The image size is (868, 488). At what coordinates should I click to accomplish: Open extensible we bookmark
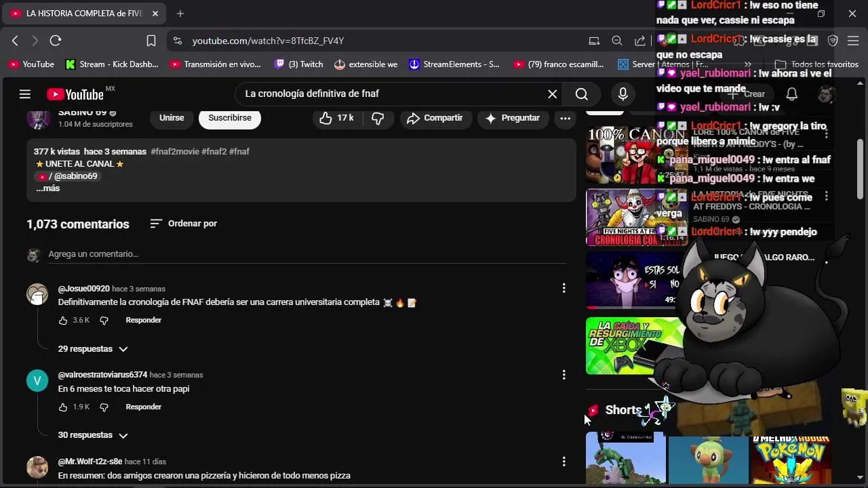[x=366, y=64]
